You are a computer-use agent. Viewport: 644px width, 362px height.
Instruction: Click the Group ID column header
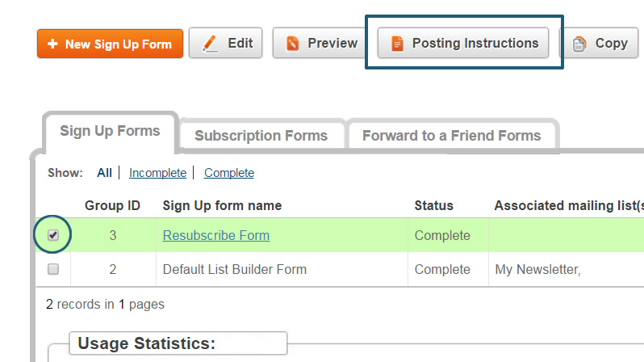tap(113, 206)
